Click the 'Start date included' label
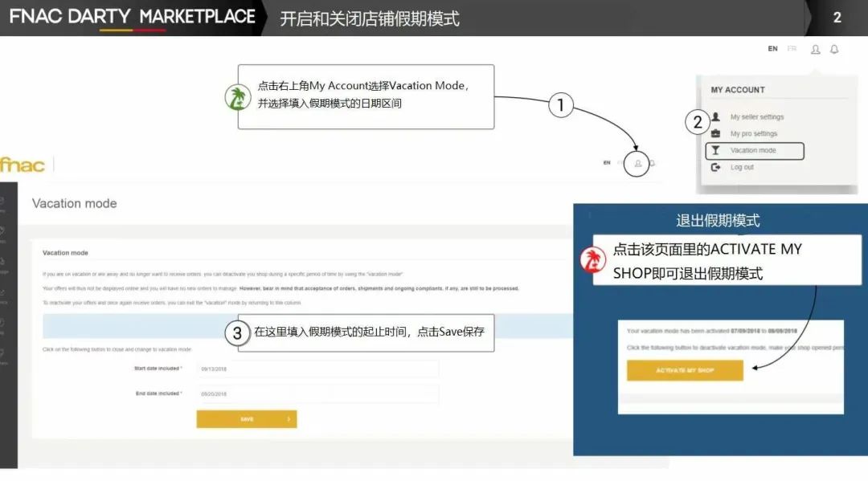The width and height of the screenshot is (868, 481). click(158, 369)
